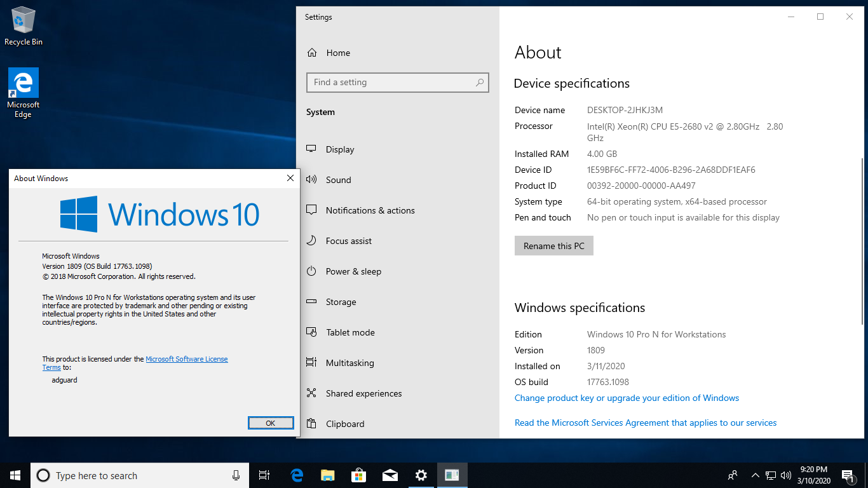The height and width of the screenshot is (488, 868).
Task: Open Display settings page
Action: coord(398,149)
